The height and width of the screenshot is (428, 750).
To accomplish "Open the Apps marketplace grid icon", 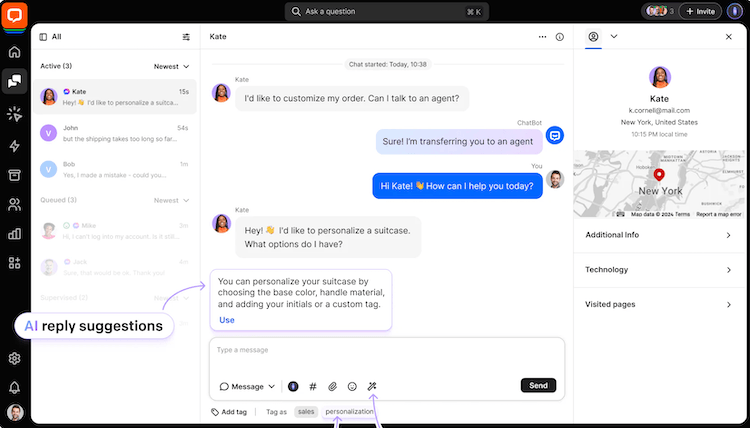I will pos(14,263).
